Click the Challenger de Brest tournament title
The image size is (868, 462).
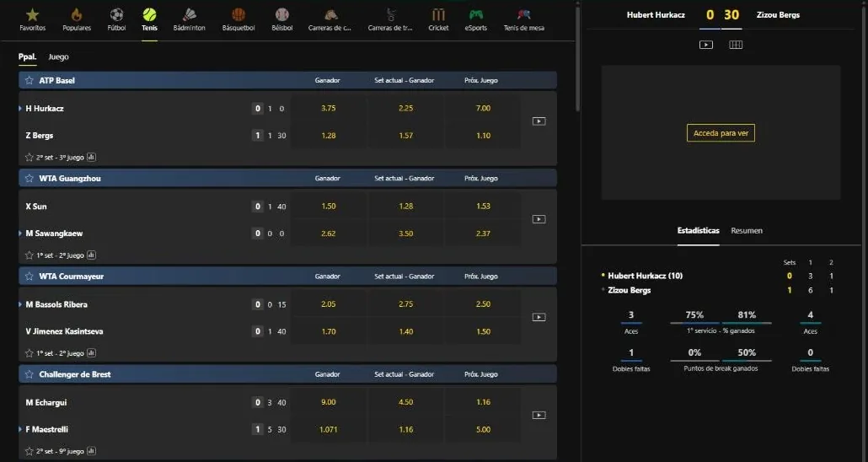pyautogui.click(x=75, y=374)
